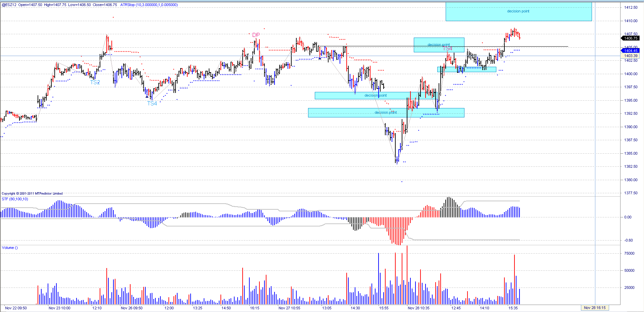Select the price tag 1403.39
This screenshot has height=312, width=644.
[x=631, y=56]
